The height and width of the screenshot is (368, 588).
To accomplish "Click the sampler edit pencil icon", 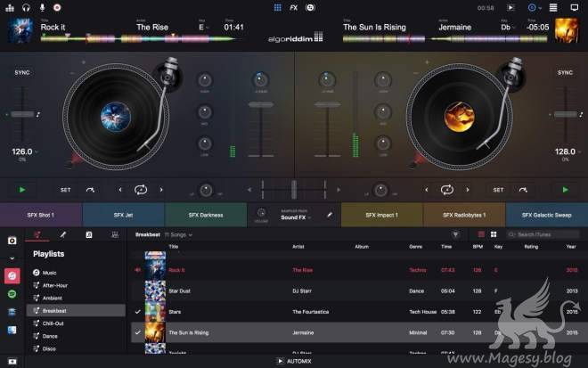I will [x=330, y=215].
